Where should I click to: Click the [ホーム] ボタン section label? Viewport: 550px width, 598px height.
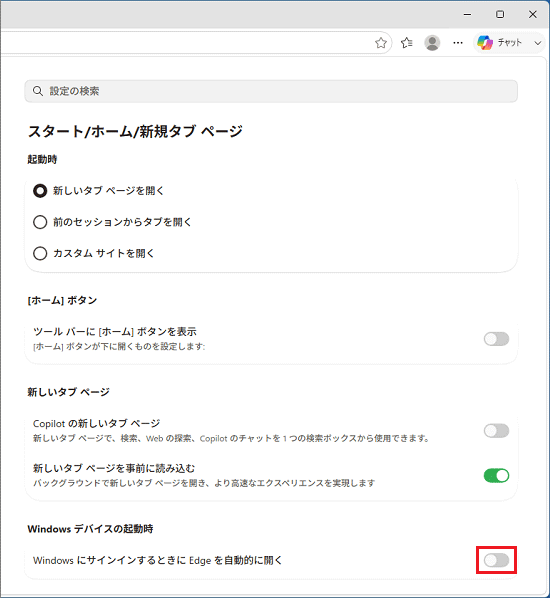click(x=62, y=301)
